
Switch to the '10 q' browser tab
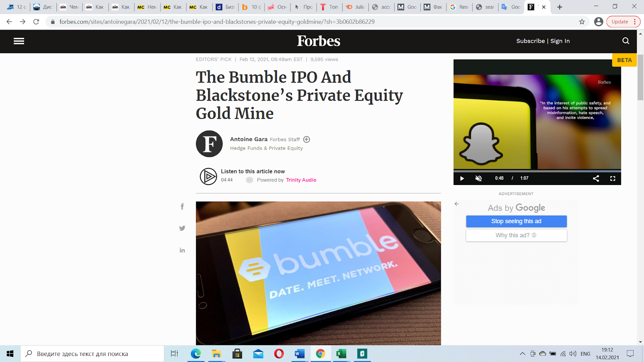pyautogui.click(x=251, y=7)
